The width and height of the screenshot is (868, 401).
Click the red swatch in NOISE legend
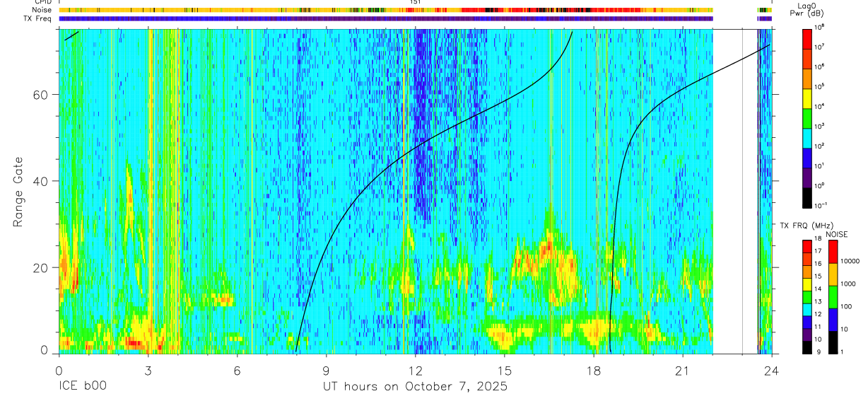(833, 252)
